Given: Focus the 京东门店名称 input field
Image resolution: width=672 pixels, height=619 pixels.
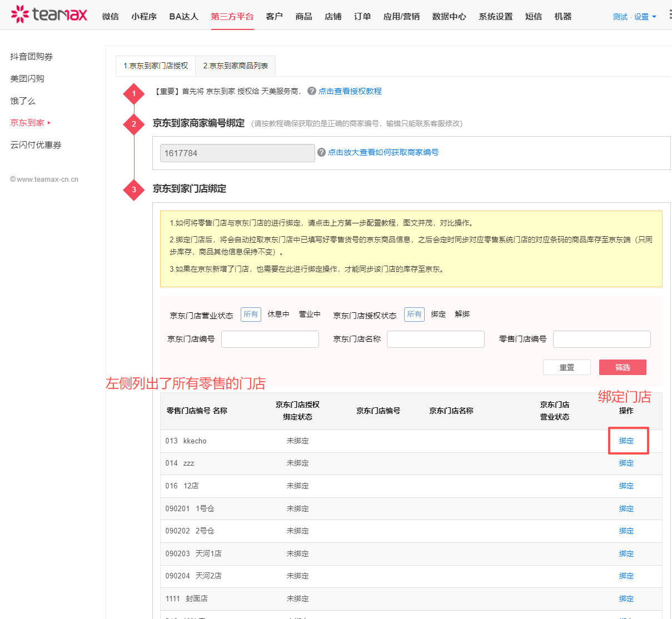Looking at the screenshot, I should click(436, 339).
